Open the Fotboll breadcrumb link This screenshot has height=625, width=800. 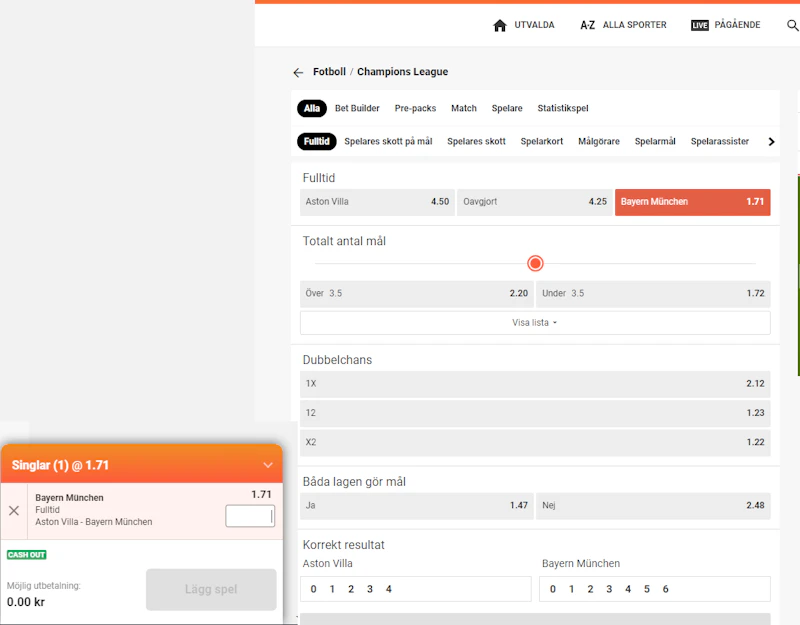(x=329, y=72)
